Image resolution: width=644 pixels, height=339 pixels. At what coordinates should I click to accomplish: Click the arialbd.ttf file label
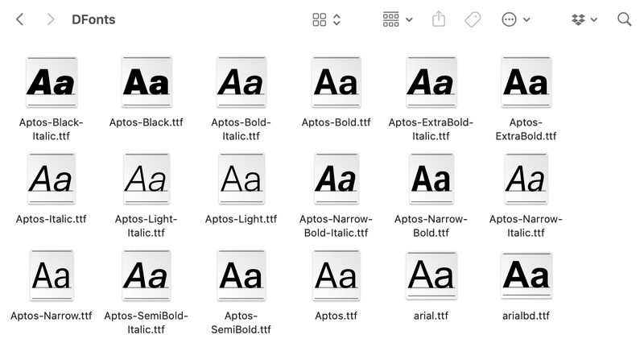click(526, 316)
